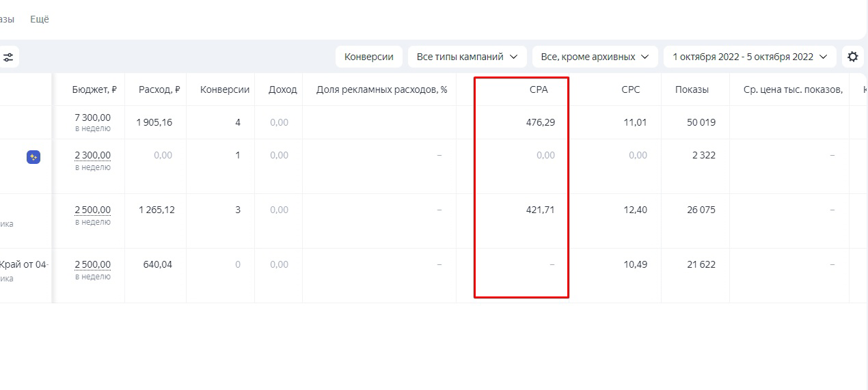Screen dimensions: 868x390
Task: Click the filter sliders icon
Action: click(8, 57)
